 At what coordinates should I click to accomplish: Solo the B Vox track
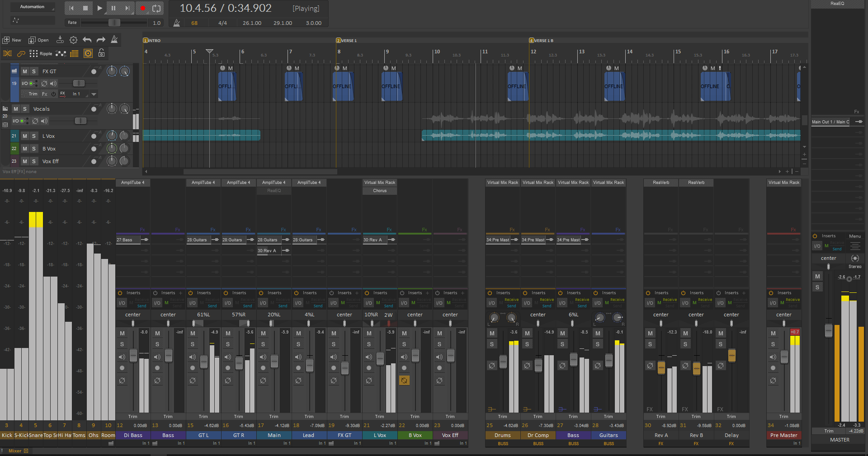click(34, 149)
